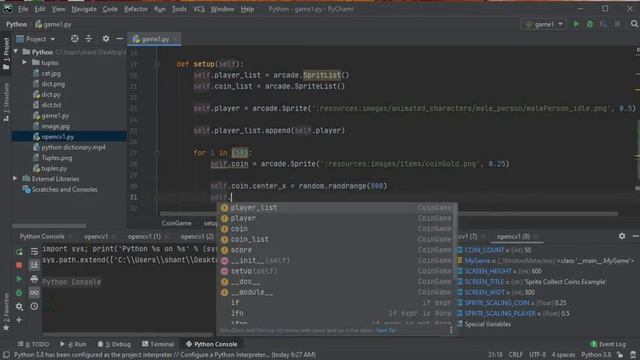Expand Special Variables in variables pane
The height and width of the screenshot is (360, 640).
(x=487, y=324)
